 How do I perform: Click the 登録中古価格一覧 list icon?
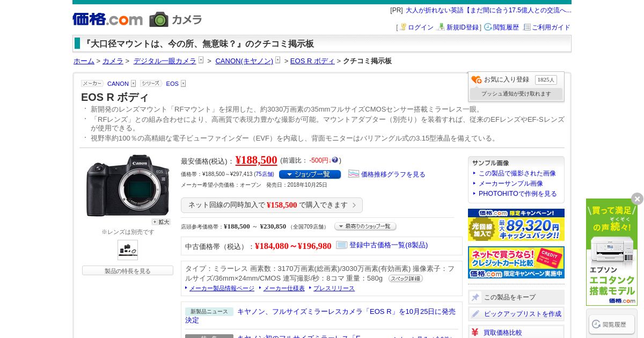tap(342, 245)
